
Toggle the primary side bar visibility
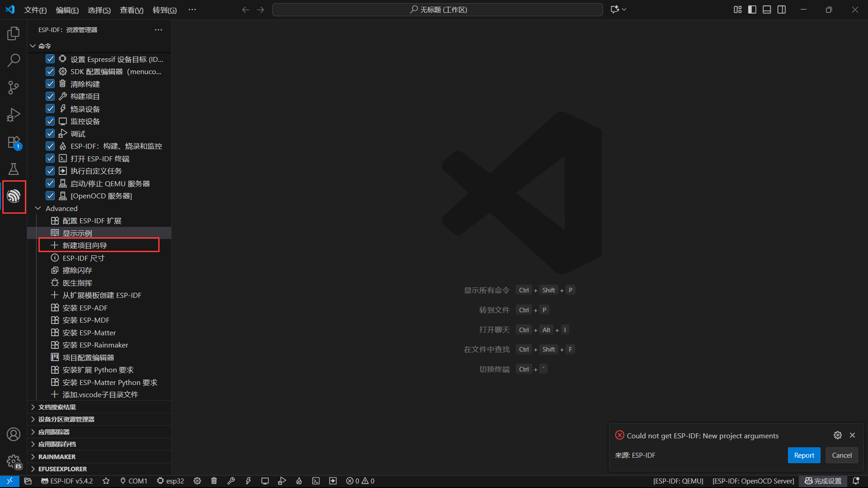tap(752, 9)
